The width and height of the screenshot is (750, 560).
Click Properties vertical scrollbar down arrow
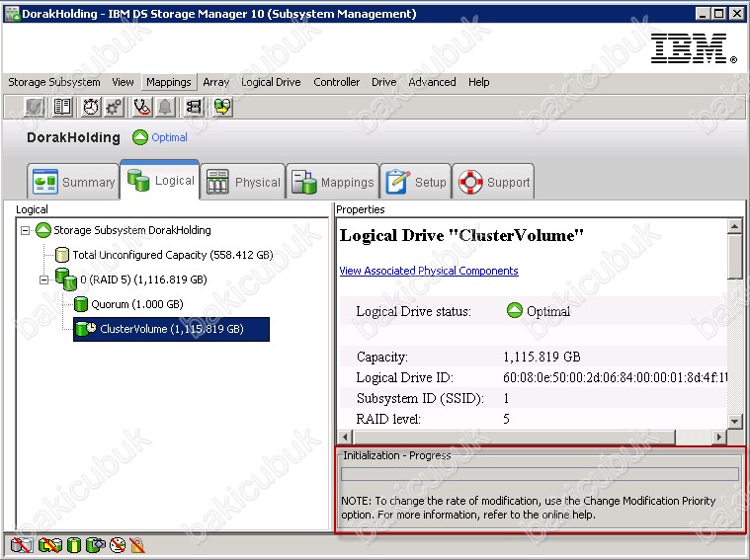(734, 421)
